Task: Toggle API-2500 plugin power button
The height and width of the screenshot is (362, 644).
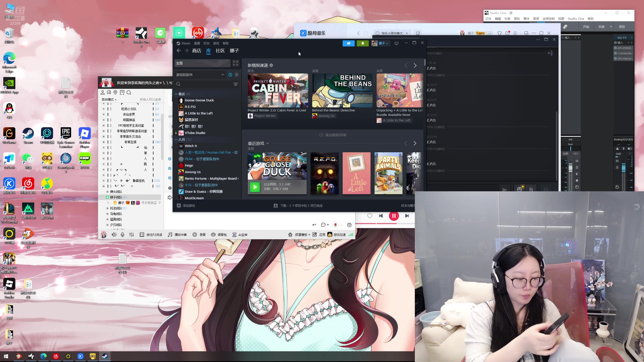Action: pyautogui.click(x=615, y=48)
